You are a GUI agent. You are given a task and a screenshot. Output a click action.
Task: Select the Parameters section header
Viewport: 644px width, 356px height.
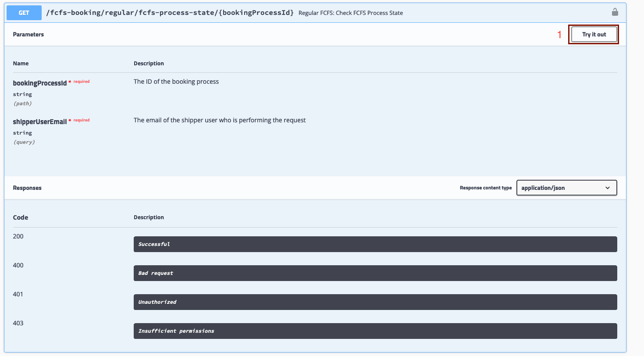(x=28, y=35)
